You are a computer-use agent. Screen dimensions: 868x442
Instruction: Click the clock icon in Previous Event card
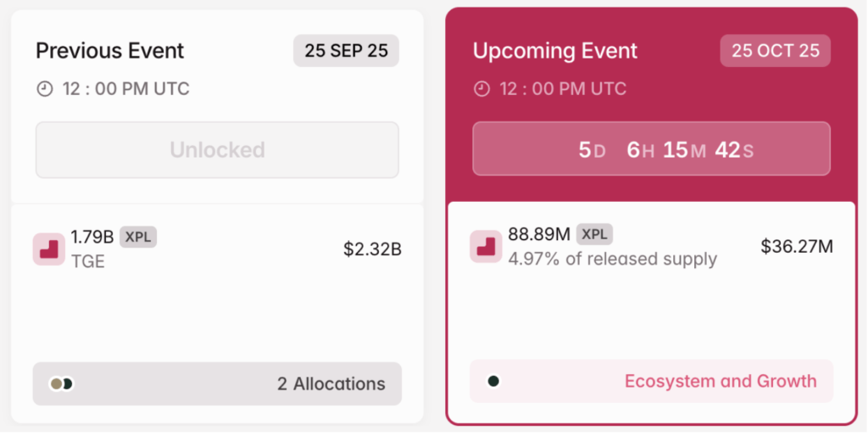[x=45, y=89]
